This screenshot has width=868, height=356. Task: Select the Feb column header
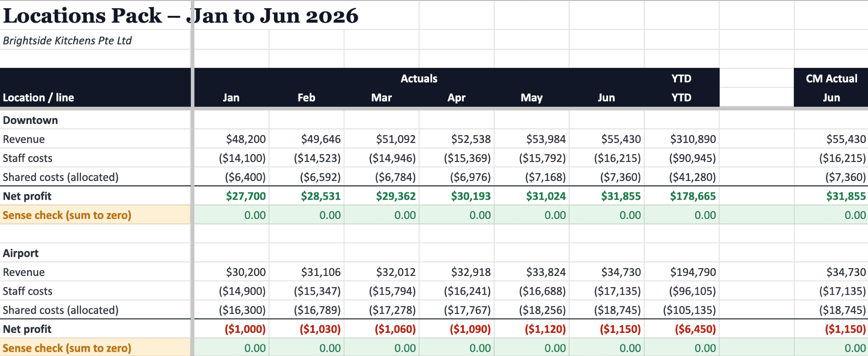pos(306,97)
